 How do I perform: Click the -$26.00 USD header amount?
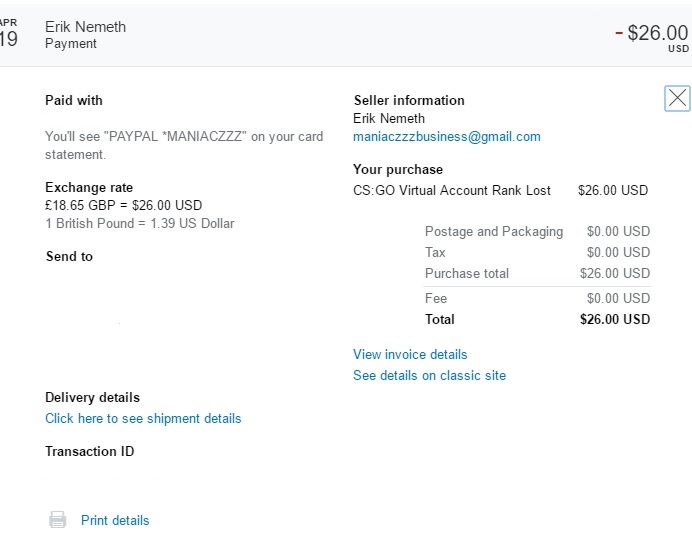pyautogui.click(x=652, y=37)
